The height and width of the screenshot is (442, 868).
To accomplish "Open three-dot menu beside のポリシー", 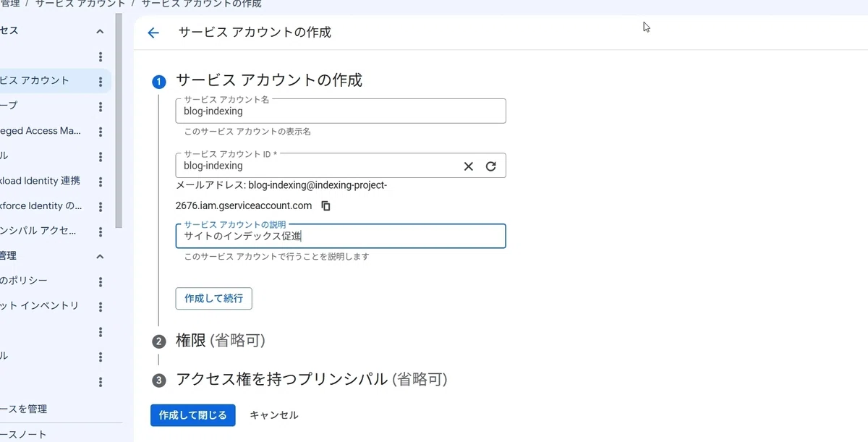I will (x=101, y=282).
